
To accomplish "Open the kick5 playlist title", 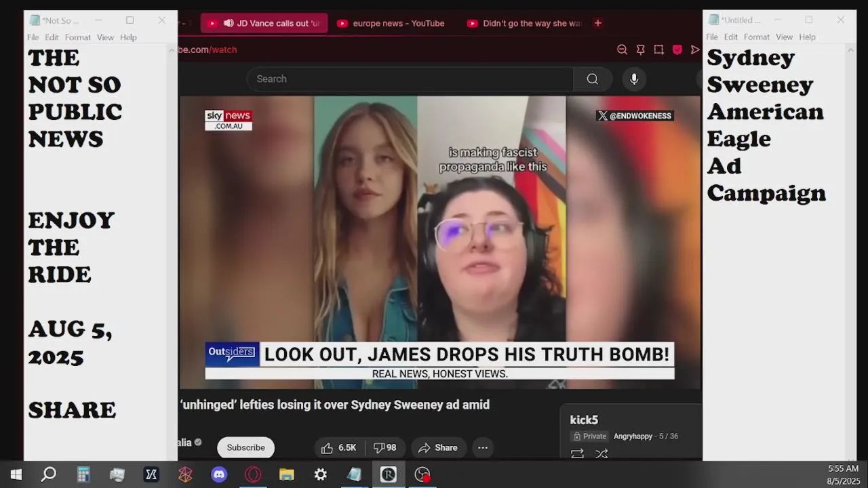I will (584, 420).
